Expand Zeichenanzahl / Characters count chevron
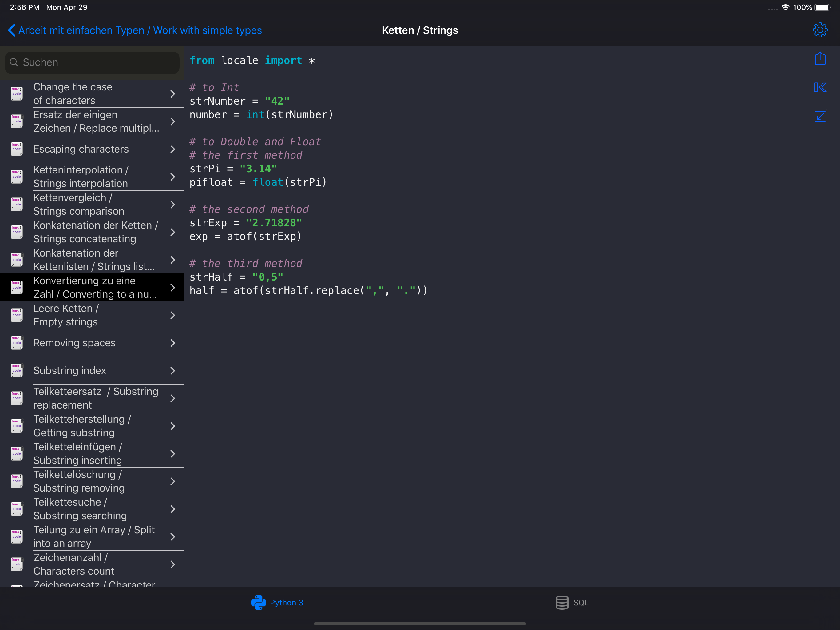 coord(173,564)
